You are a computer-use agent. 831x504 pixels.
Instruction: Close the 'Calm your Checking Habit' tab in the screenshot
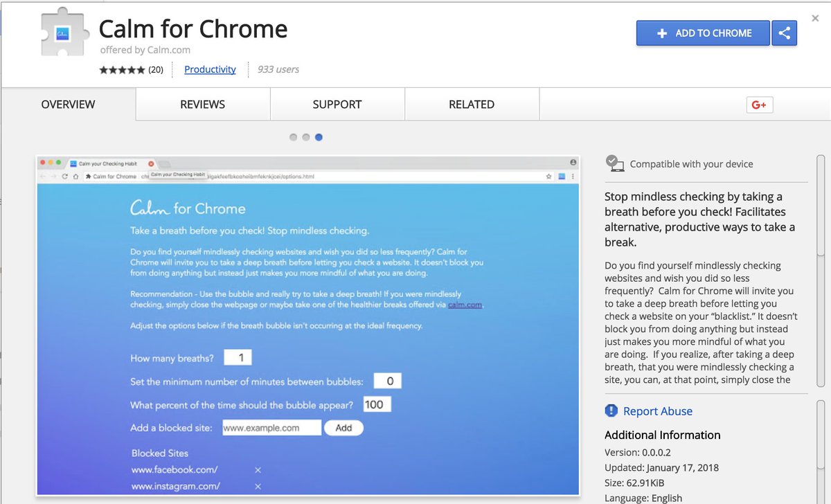151,164
